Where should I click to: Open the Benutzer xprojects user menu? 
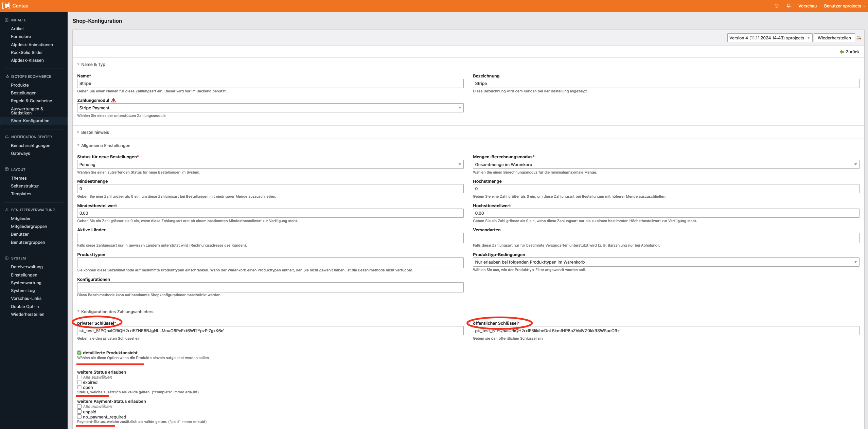pos(844,6)
